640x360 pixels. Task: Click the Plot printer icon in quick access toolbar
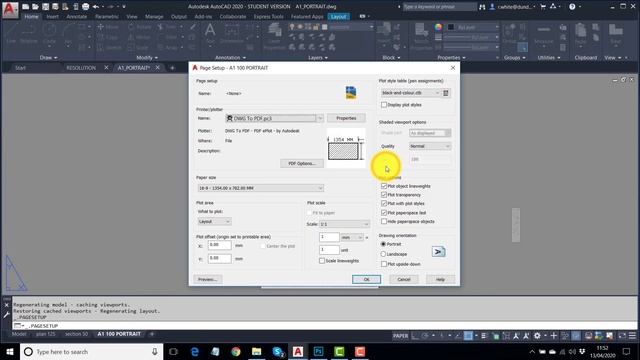[85, 7]
